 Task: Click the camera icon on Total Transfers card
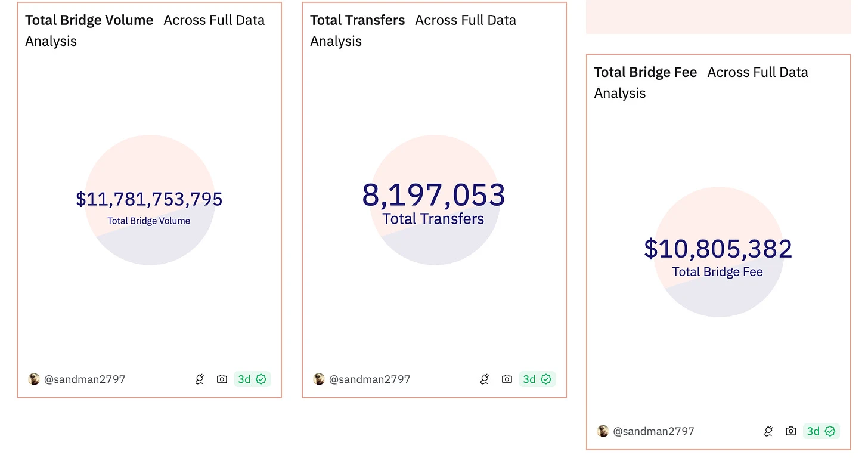(507, 379)
